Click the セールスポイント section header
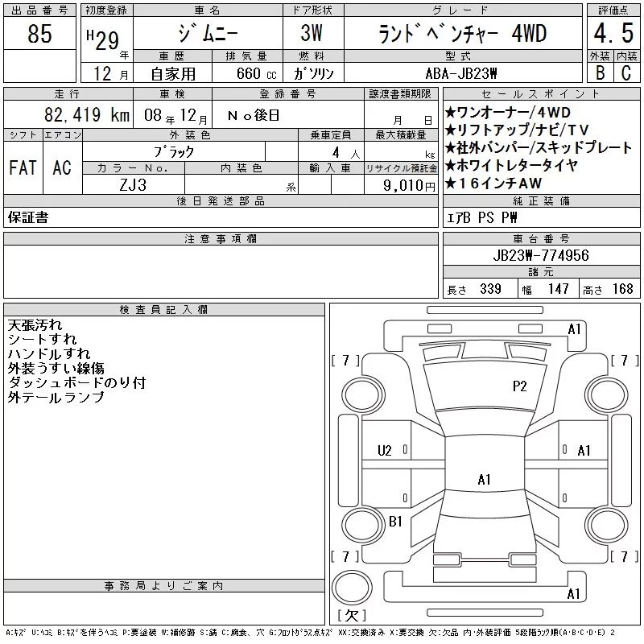644x644 pixels. [x=541, y=94]
